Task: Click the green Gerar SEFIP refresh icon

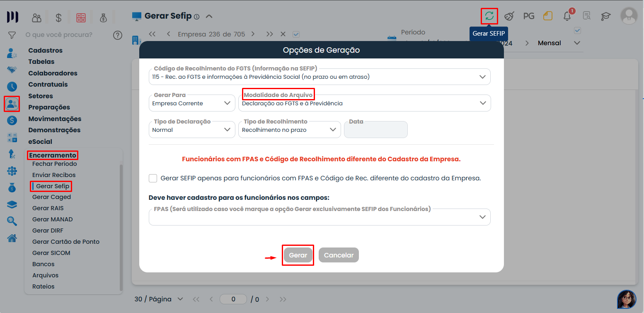Action: click(x=489, y=16)
